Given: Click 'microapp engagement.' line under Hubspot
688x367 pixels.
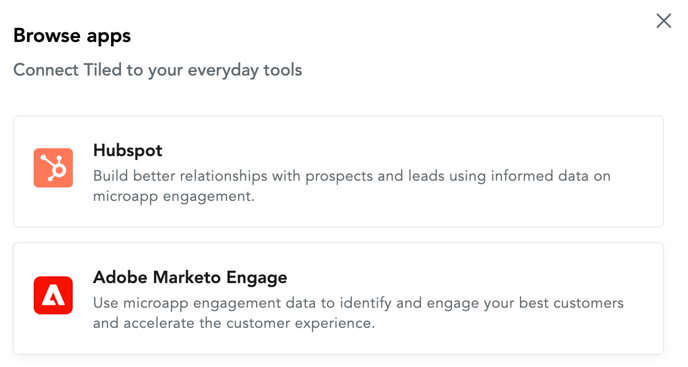Looking at the screenshot, I should coord(174,196).
